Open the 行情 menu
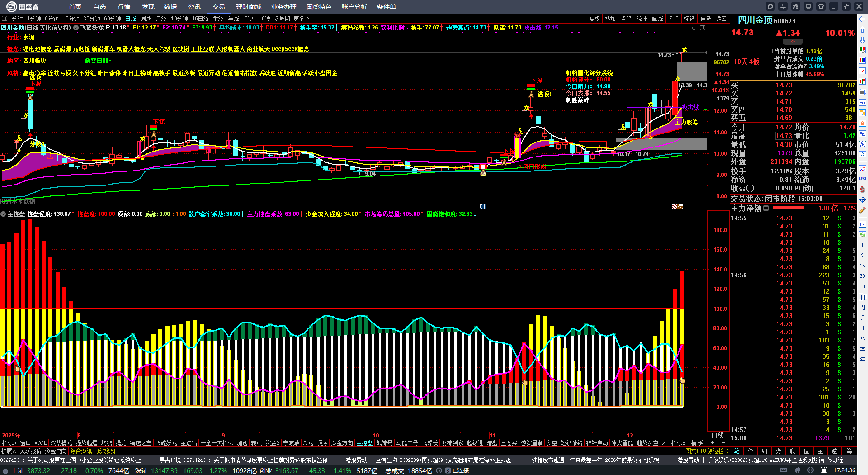 [x=124, y=7]
